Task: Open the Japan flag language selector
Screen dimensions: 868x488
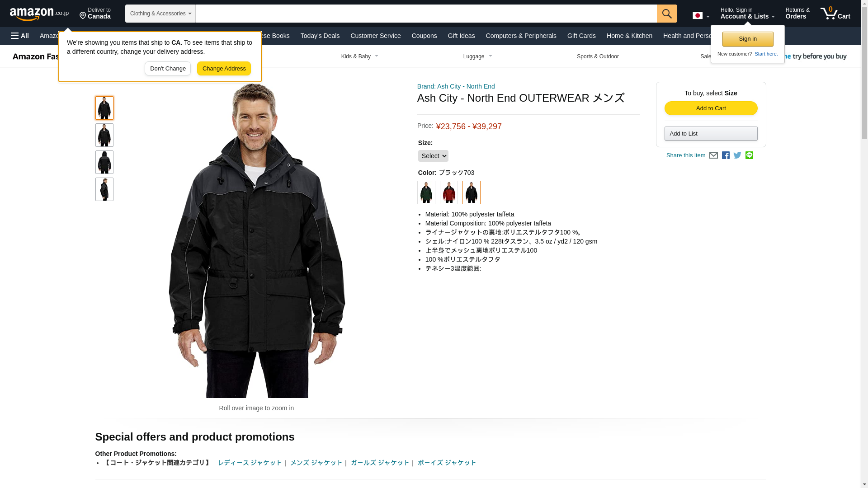Action: point(701,15)
